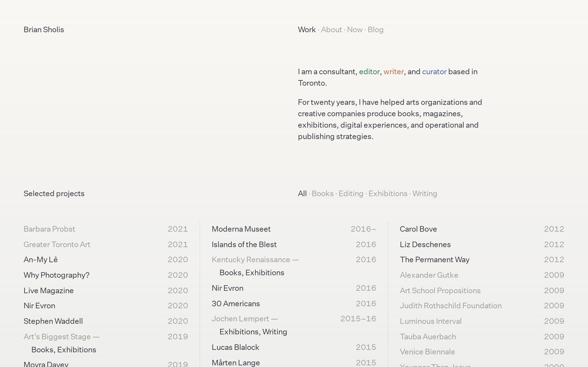Open The Permanent Way project
588x367 pixels.
click(x=434, y=260)
